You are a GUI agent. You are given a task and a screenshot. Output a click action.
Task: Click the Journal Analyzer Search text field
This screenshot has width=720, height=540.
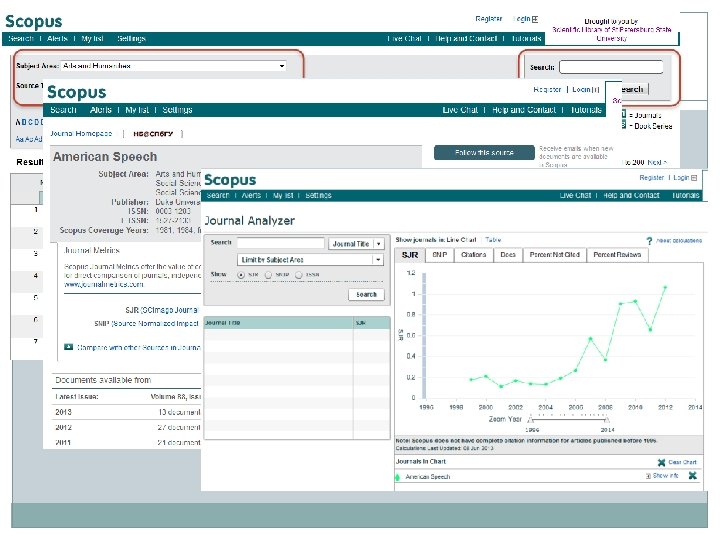click(281, 243)
